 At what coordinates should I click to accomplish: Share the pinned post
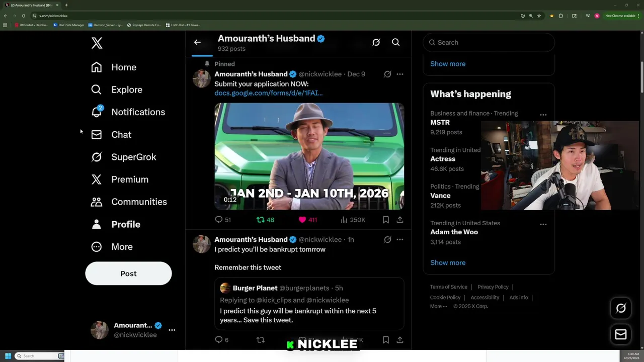tap(400, 220)
